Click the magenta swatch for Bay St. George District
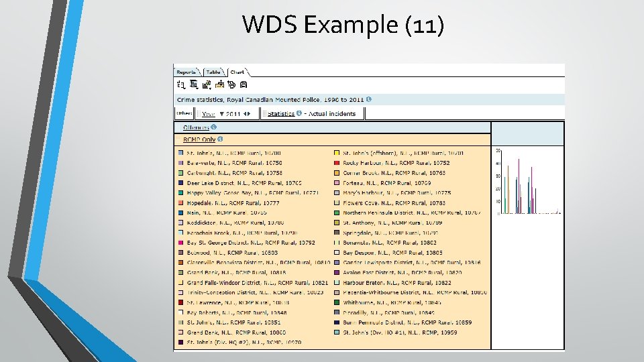Image resolution: width=644 pixels, height=362 pixels. 180,243
